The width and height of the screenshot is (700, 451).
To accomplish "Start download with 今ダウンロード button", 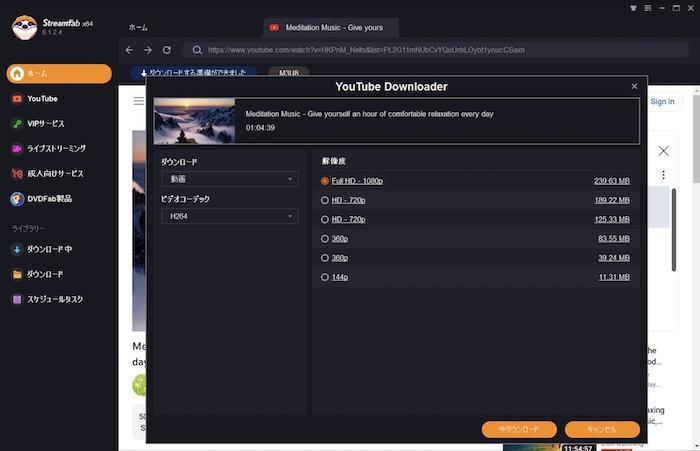I will (519, 429).
